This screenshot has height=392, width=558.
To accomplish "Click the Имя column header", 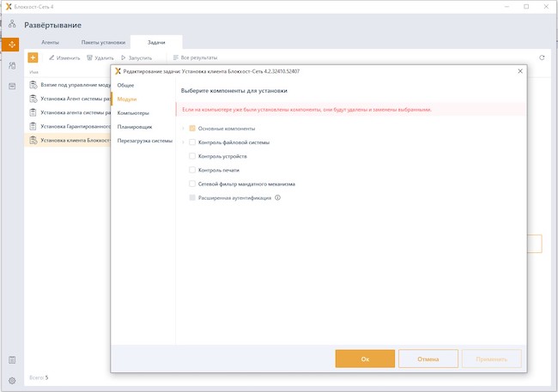I will click(x=33, y=72).
